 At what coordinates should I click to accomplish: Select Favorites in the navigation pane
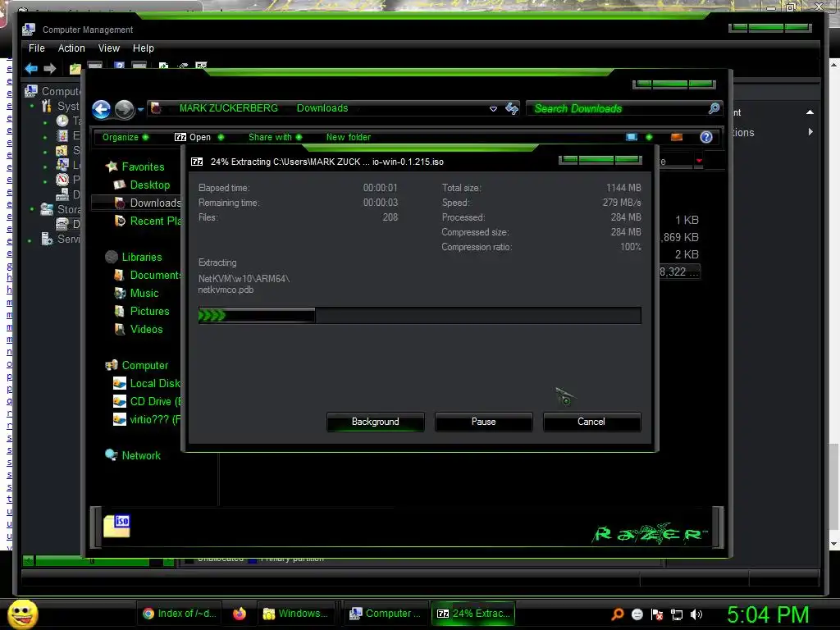click(135, 167)
